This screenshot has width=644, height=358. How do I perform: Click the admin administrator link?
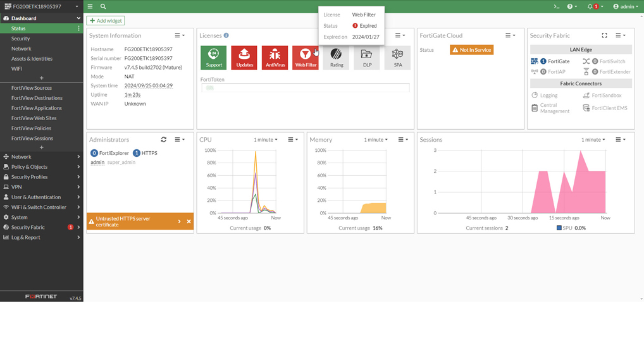[97, 162]
